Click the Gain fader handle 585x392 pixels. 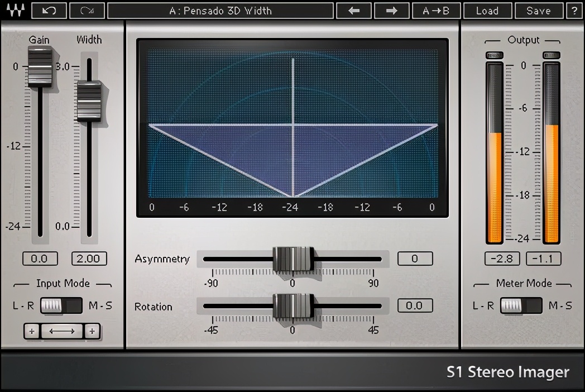40,67
